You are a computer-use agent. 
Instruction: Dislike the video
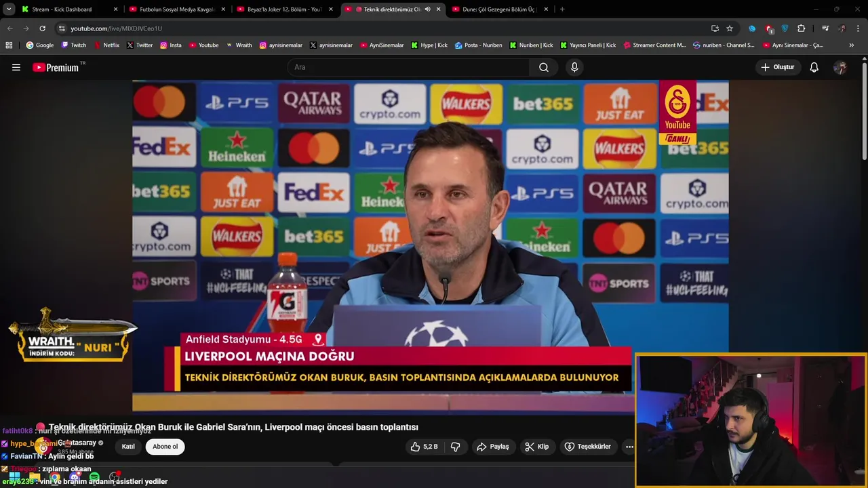pos(456,447)
